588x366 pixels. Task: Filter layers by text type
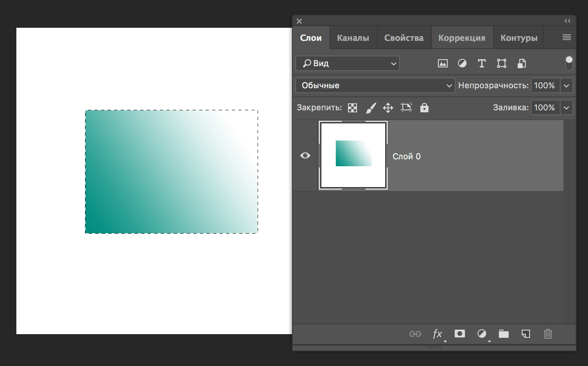[482, 63]
